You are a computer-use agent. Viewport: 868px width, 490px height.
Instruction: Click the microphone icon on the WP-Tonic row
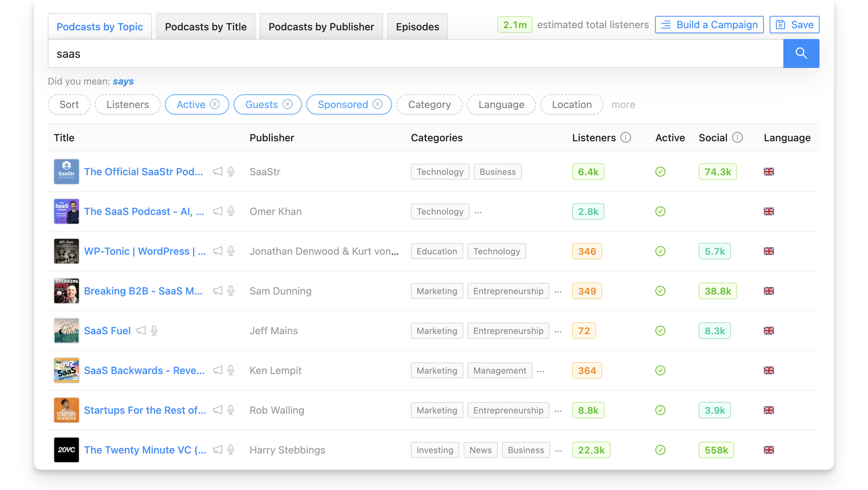(x=230, y=251)
